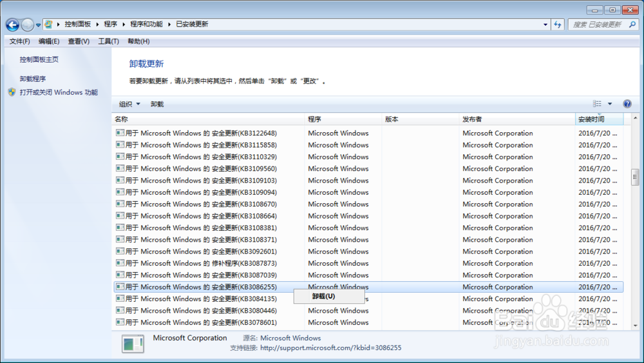644x363 pixels.
Task: Sort by the 版本 column header
Action: [420, 119]
